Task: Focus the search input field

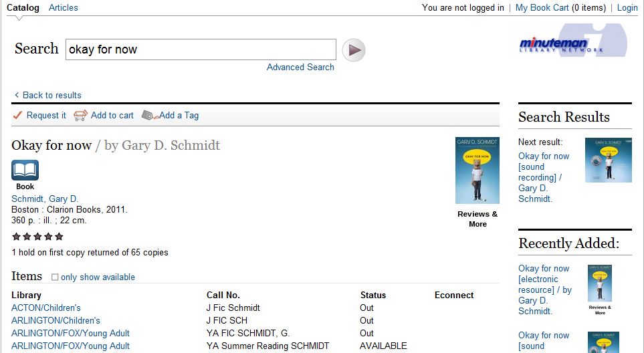Action: (201, 49)
